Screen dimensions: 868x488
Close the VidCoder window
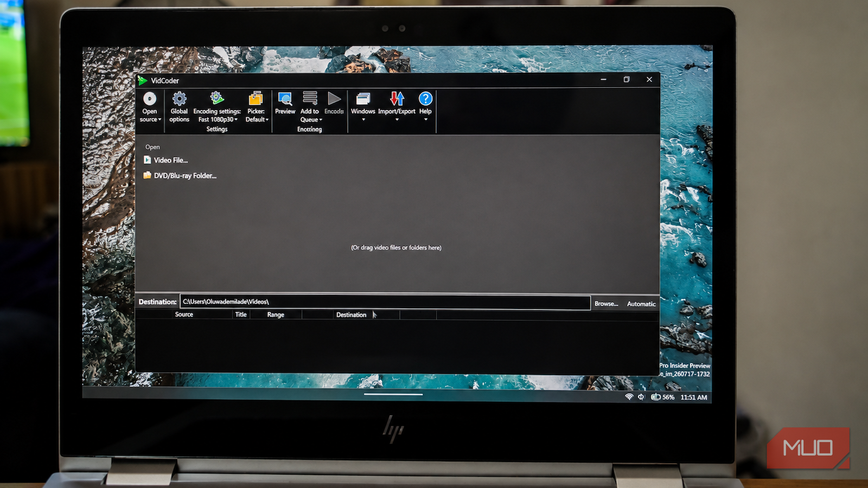tap(649, 80)
